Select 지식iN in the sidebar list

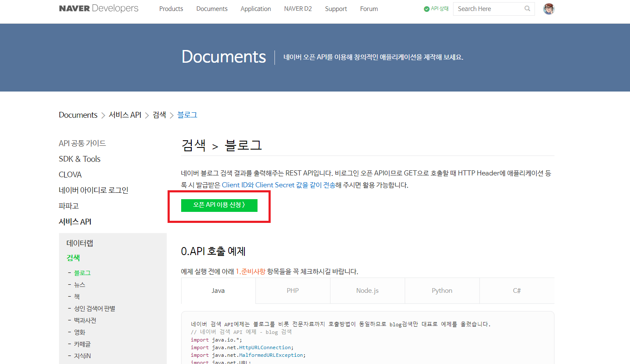point(82,356)
